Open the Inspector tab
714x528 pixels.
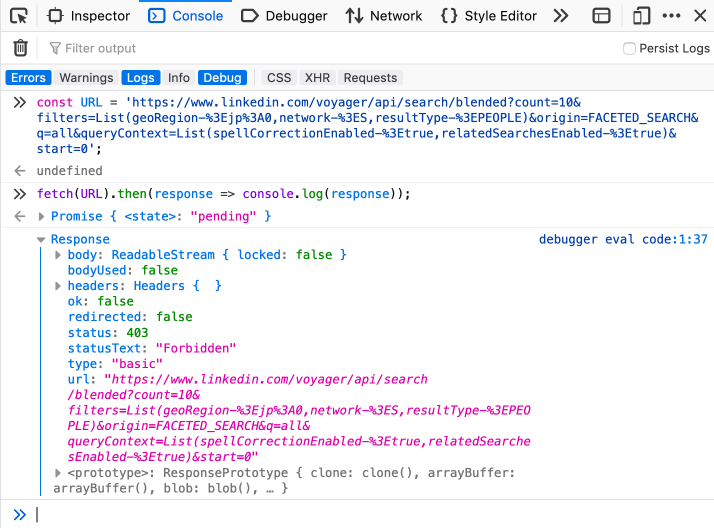[x=88, y=16]
